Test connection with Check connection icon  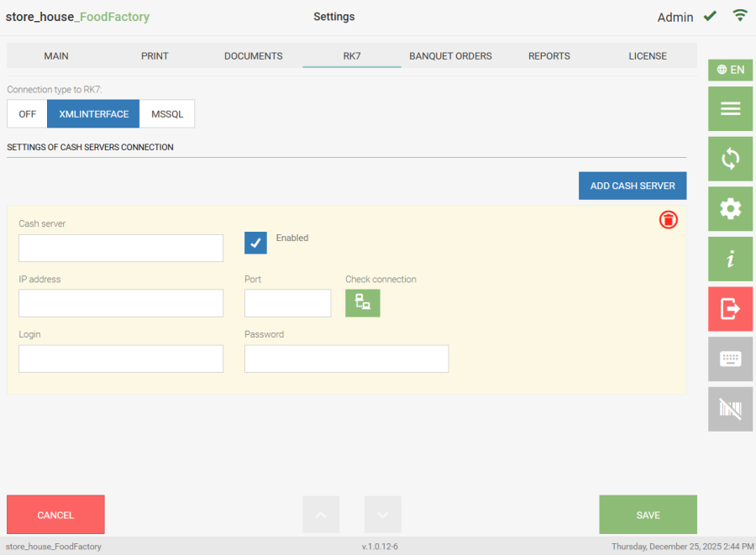(363, 303)
